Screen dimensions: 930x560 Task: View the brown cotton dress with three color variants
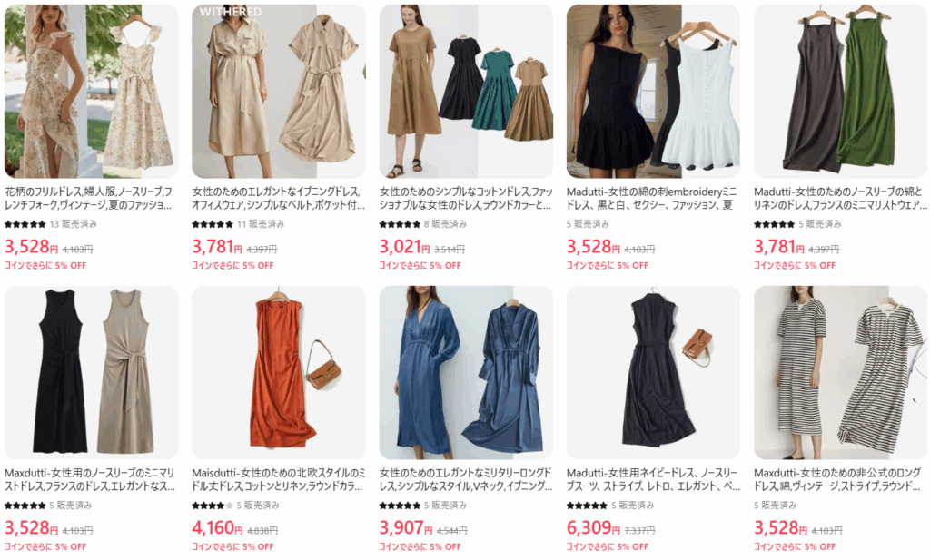tap(466, 92)
